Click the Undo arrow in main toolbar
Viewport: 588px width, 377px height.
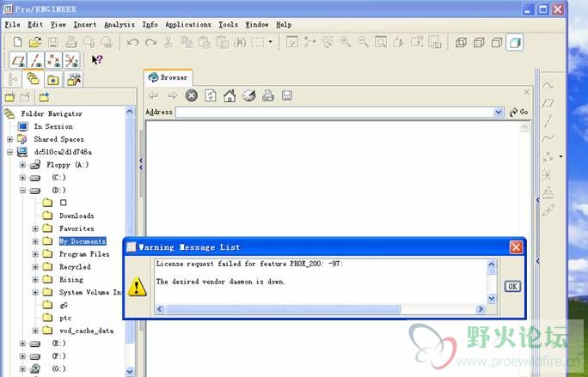click(x=132, y=42)
